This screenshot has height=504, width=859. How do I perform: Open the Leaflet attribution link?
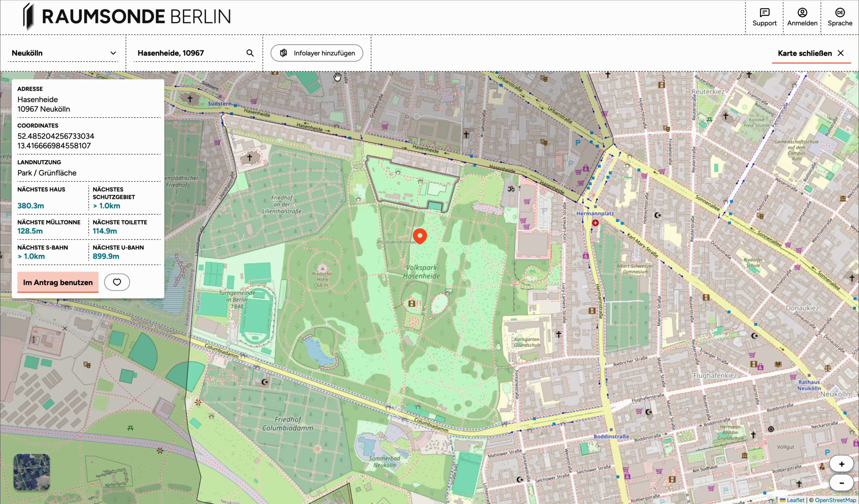(795, 500)
